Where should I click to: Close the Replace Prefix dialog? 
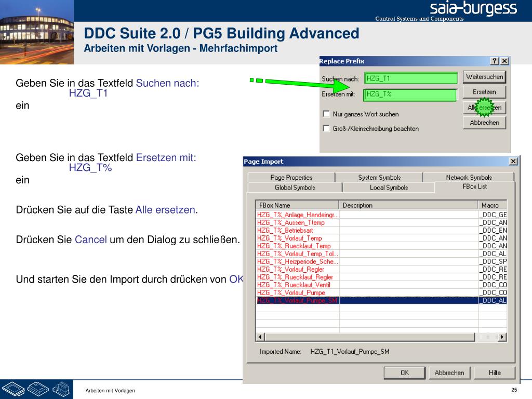point(504,61)
